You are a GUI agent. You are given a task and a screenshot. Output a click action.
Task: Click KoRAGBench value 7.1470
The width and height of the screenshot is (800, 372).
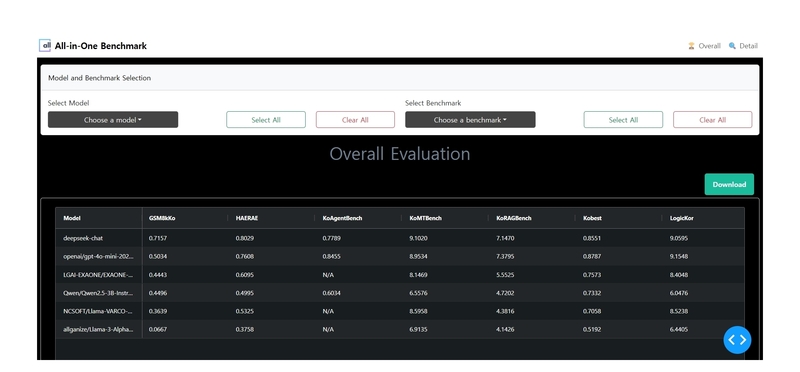[505, 238]
